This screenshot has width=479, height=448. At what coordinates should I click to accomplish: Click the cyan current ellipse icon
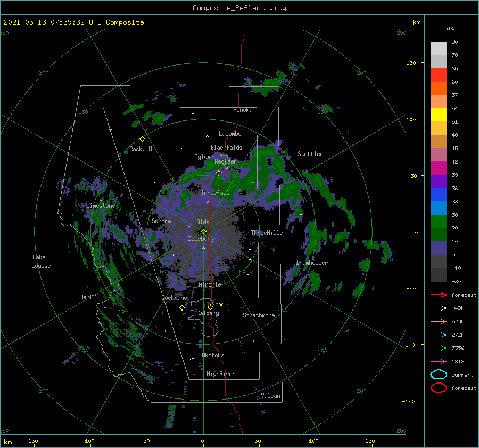(439, 374)
